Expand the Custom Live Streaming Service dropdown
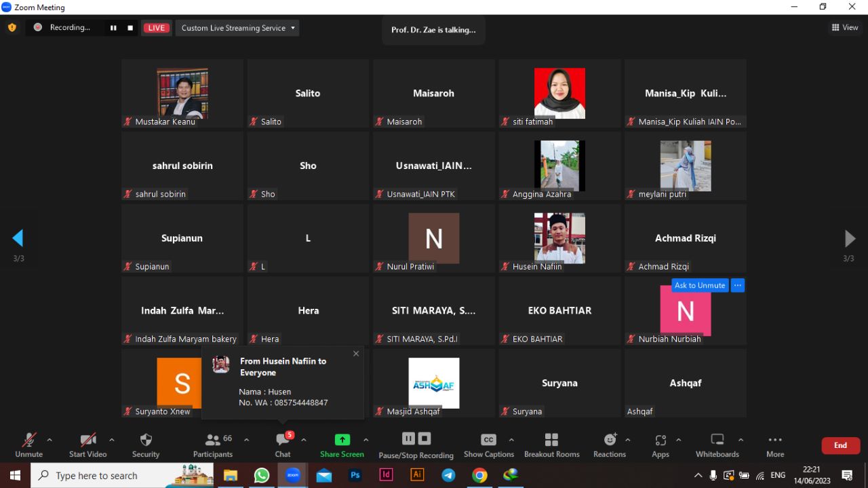 pyautogui.click(x=237, y=28)
